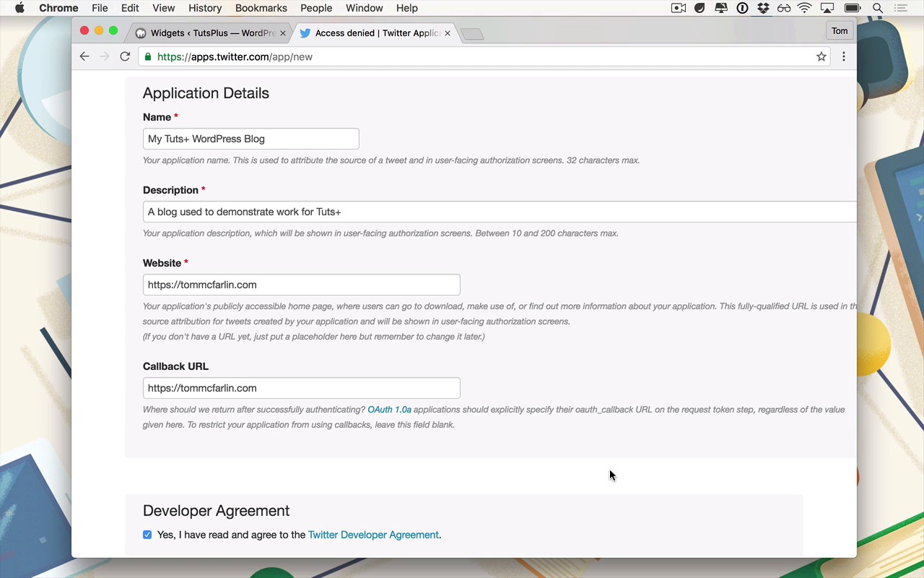Bookmark this page with the star
Screen dimensions: 924x578
821,56
